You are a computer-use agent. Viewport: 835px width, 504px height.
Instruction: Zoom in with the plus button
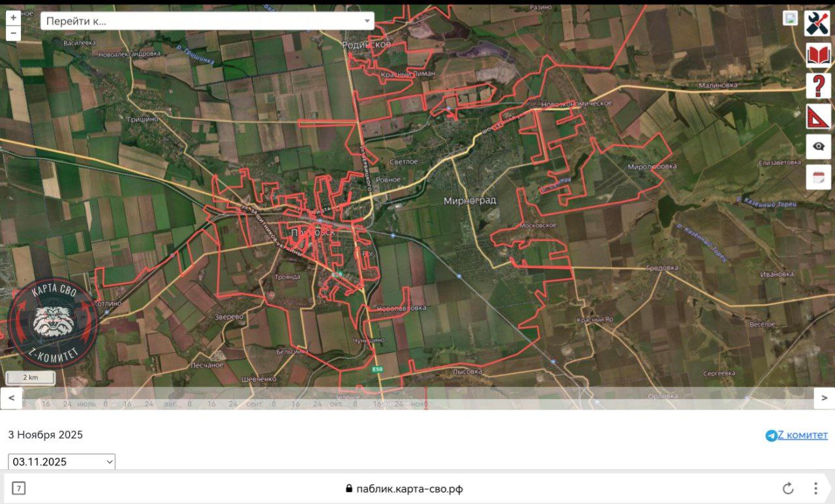[13, 18]
